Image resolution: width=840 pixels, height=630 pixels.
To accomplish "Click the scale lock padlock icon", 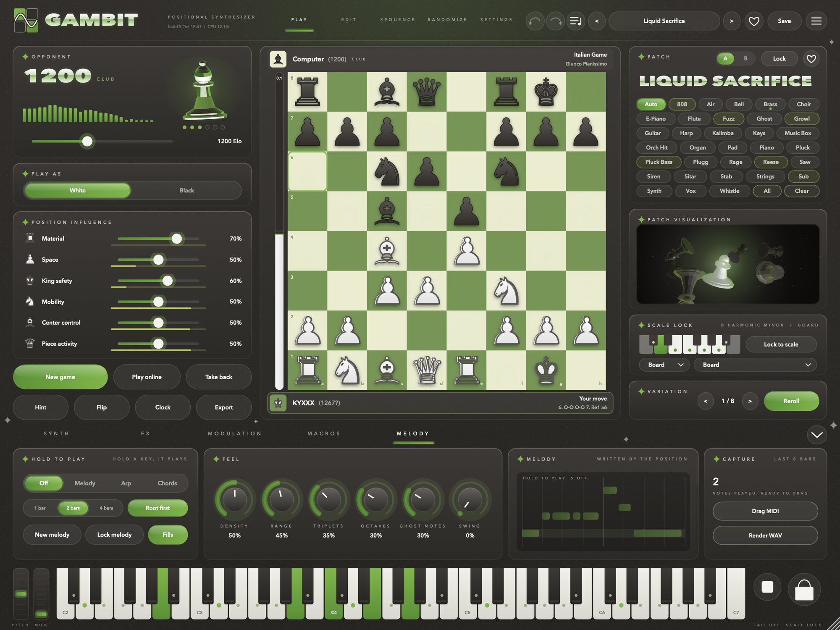I will coord(804,589).
